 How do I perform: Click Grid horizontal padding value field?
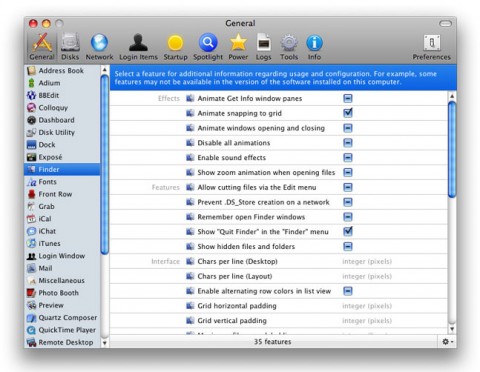pyautogui.click(x=367, y=306)
